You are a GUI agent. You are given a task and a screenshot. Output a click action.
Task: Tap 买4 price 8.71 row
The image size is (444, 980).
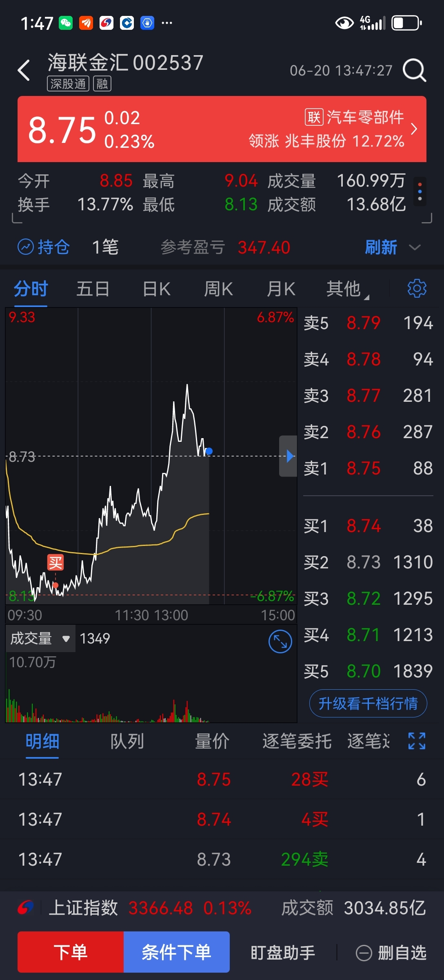point(368,635)
